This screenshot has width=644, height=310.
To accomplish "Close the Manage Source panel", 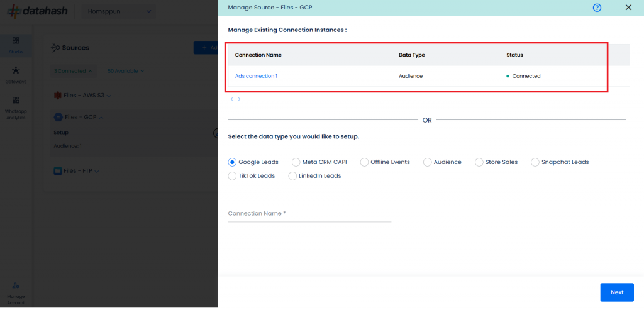I will [x=628, y=8].
